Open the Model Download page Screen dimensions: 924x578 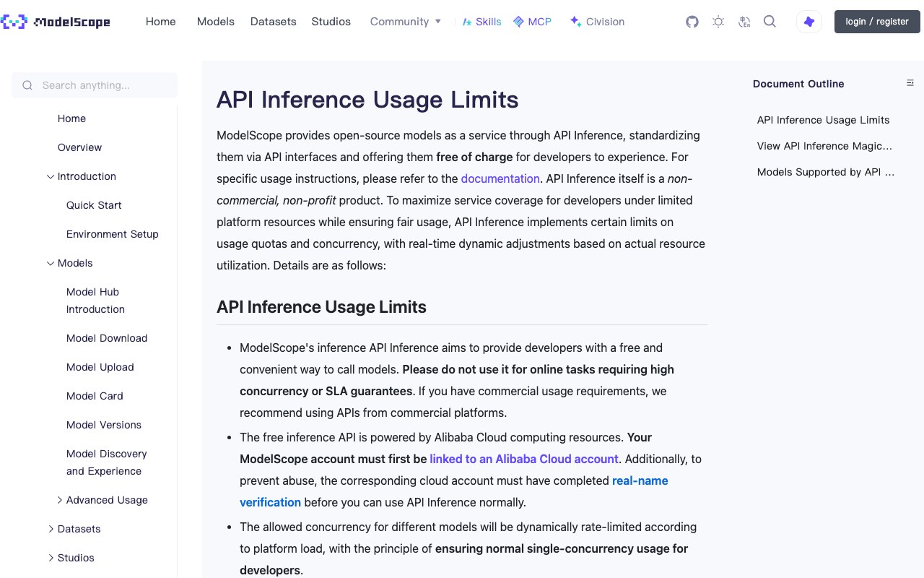tap(107, 338)
